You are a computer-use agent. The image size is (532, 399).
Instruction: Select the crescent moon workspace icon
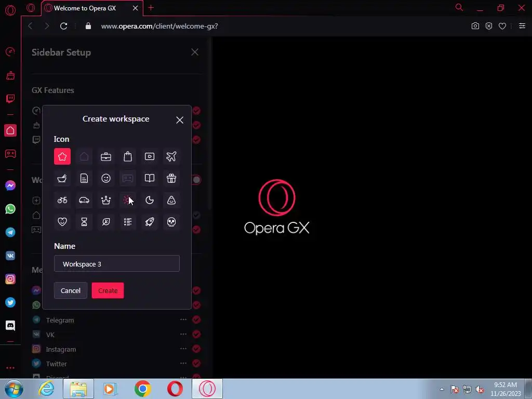tap(150, 200)
